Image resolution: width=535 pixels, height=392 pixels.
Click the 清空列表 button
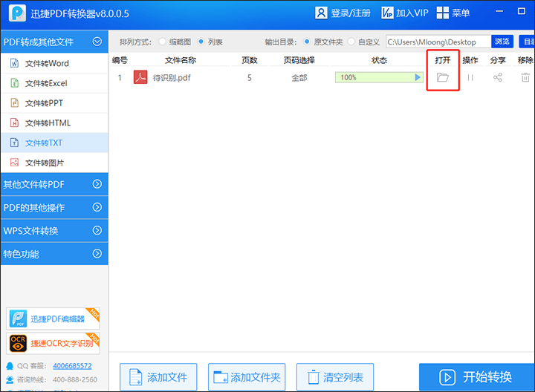click(x=335, y=377)
